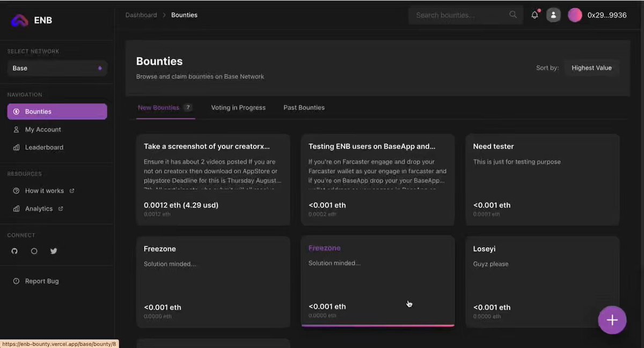Click the external link icon beside Analytics

61,209
